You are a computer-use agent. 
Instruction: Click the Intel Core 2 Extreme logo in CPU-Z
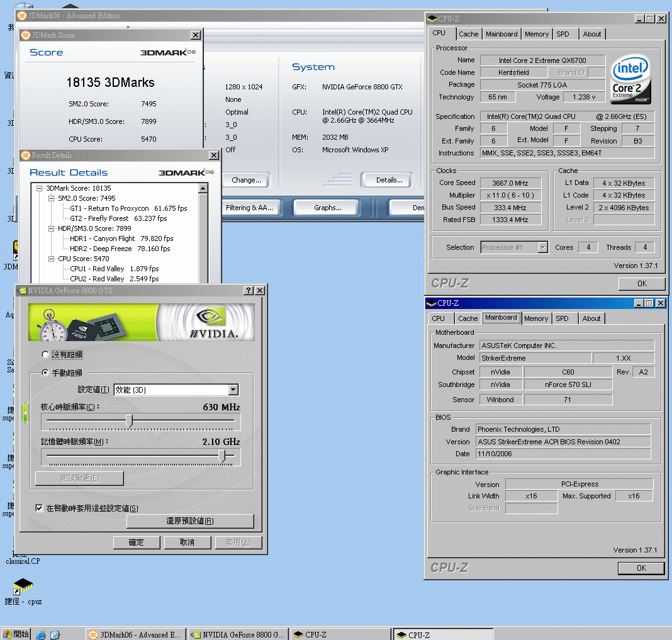(x=630, y=79)
